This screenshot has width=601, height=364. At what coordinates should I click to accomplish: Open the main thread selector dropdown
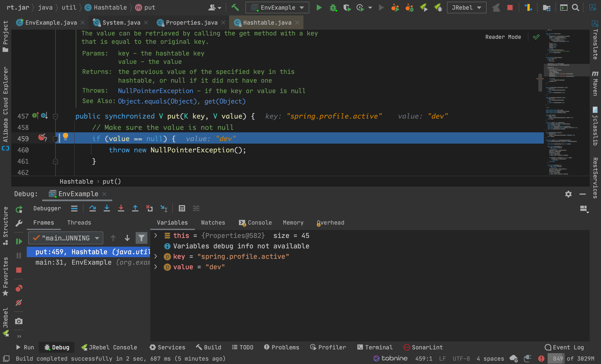click(x=66, y=238)
